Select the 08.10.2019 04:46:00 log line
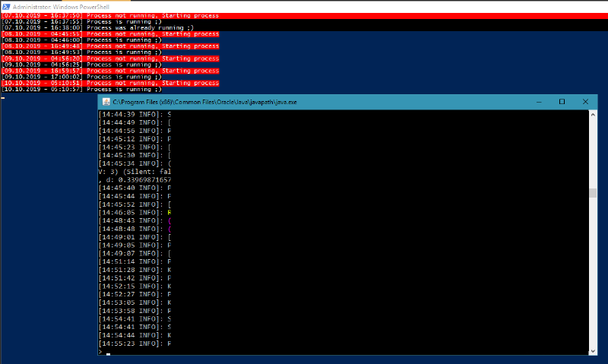The image size is (608, 364). pos(81,40)
